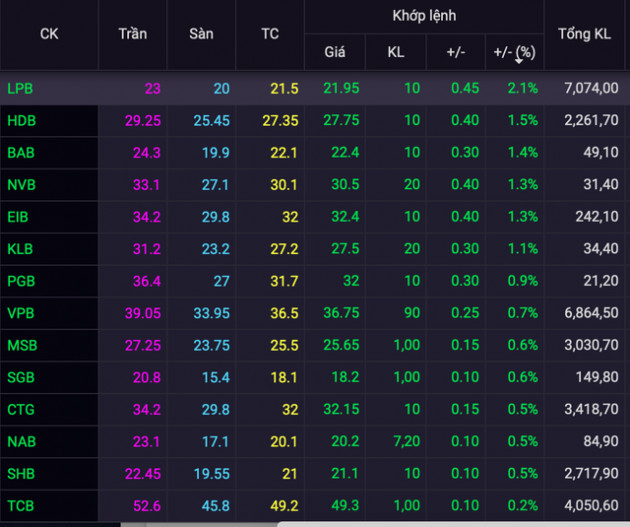Click MSB ceiling price 27.25

[x=143, y=345]
